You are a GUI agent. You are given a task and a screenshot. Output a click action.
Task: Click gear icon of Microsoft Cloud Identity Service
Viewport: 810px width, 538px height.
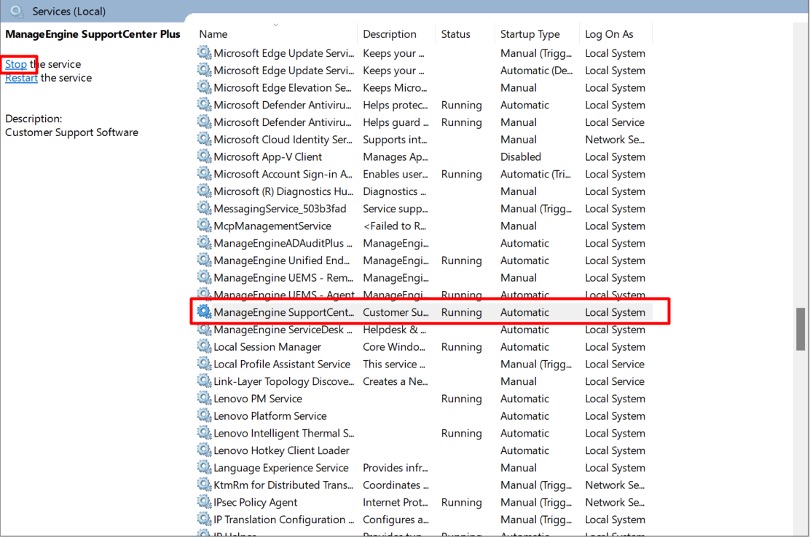(x=204, y=139)
